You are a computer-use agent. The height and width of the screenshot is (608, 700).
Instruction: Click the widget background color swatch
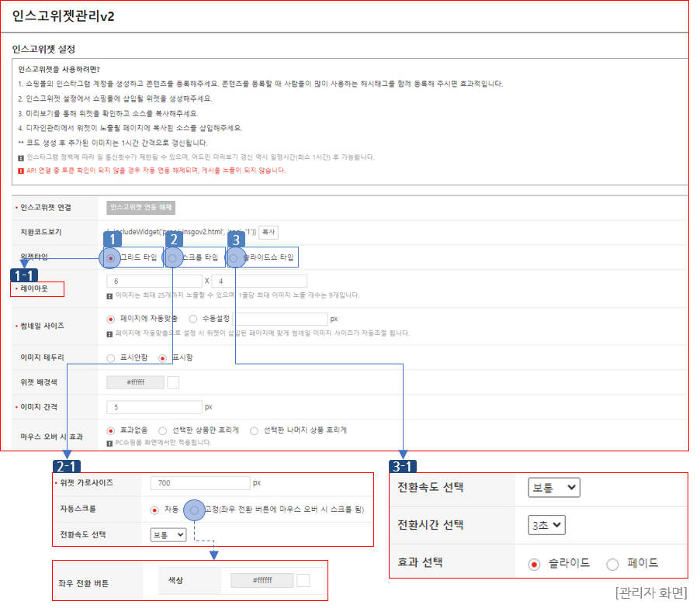[173, 382]
